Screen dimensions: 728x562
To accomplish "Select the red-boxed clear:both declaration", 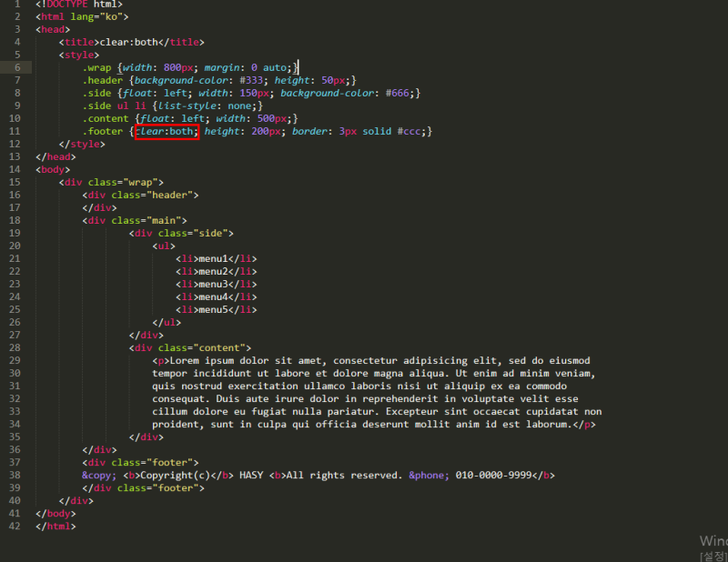I will coord(167,131).
